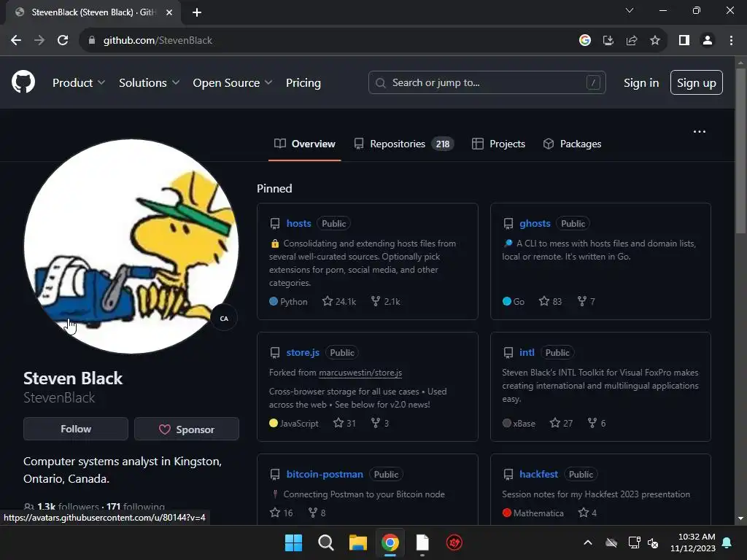
Task: Click the Sponsor button
Action: tap(187, 429)
